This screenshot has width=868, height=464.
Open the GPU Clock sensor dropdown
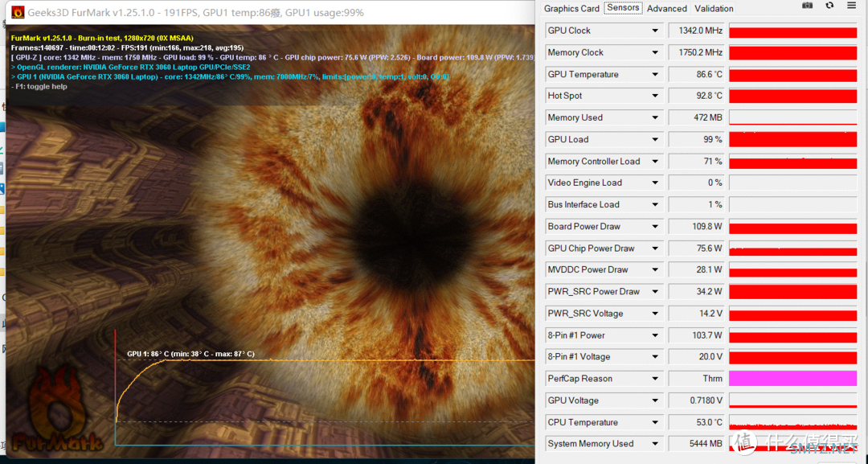[x=655, y=31]
